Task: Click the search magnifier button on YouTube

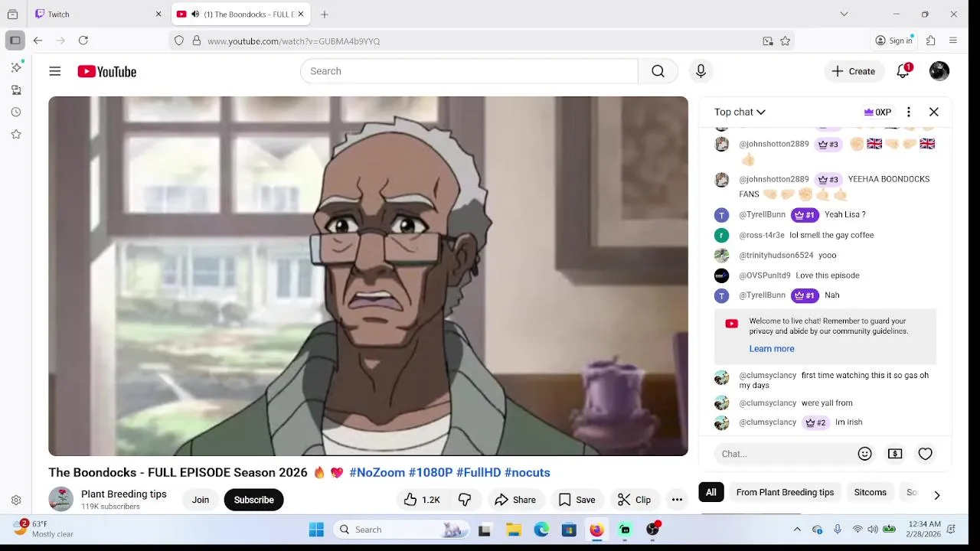Action: 658,71
